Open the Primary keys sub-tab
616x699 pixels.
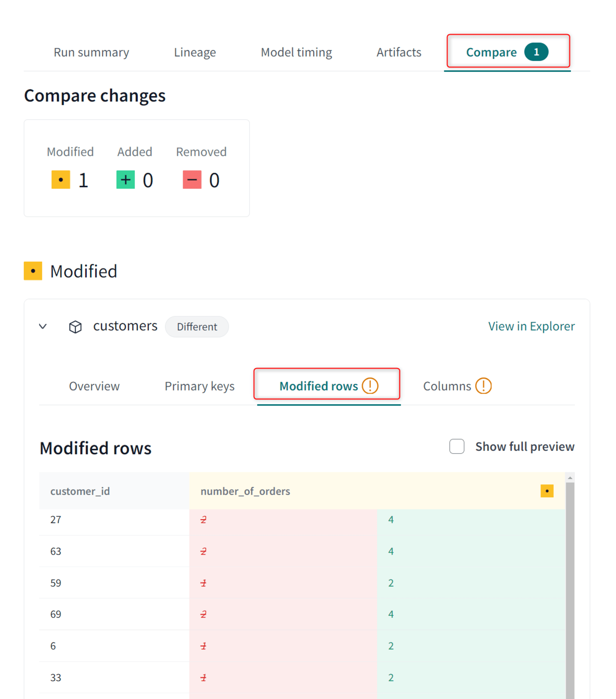pos(200,386)
